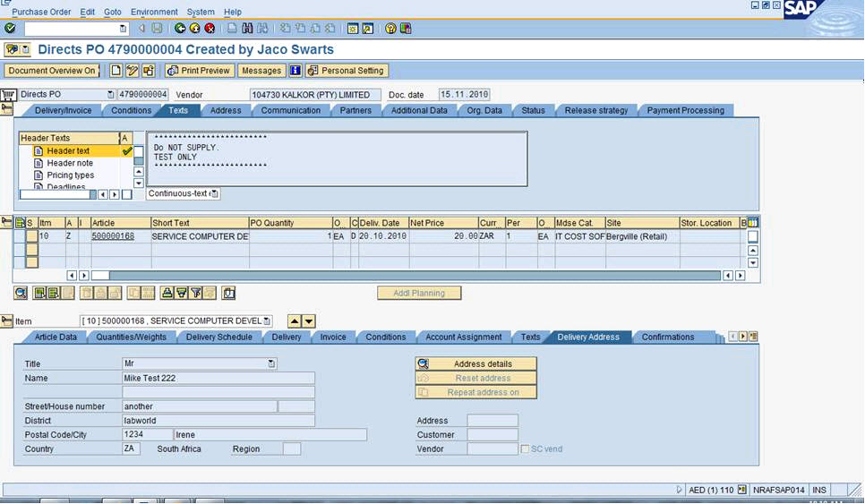This screenshot has height=504, width=865.
Task: Open Help via yellow question mark icon
Action: [390, 29]
